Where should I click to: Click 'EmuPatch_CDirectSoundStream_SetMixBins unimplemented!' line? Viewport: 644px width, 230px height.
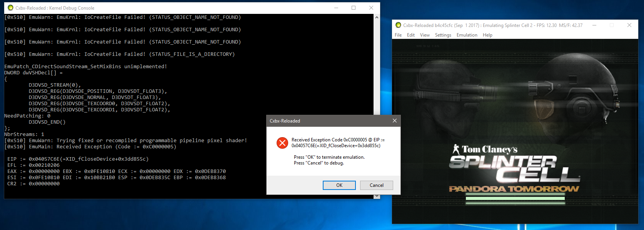tap(85, 67)
